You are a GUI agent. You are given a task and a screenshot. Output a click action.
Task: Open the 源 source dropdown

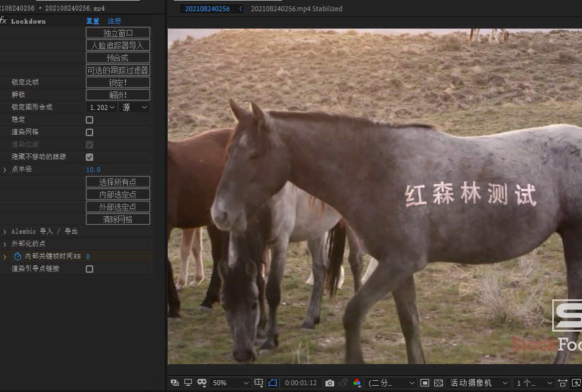point(134,107)
